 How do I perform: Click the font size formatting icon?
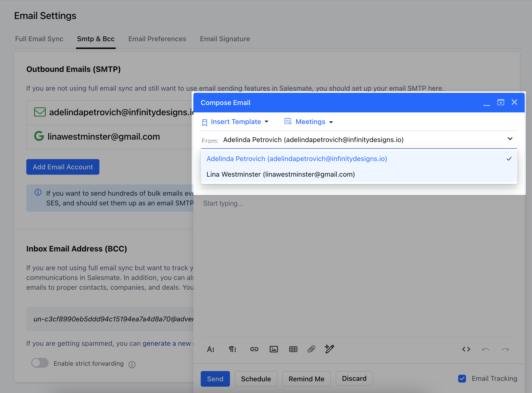pos(210,349)
